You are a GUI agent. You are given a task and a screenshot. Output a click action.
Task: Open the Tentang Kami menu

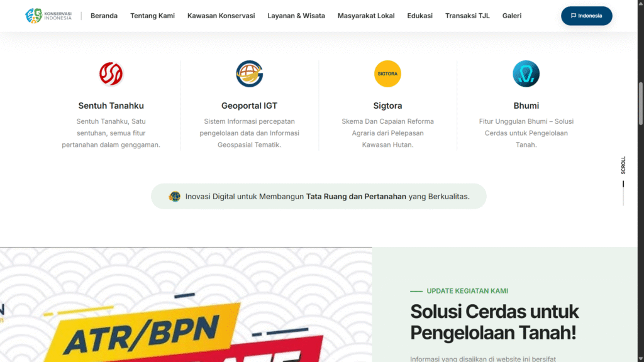[152, 16]
